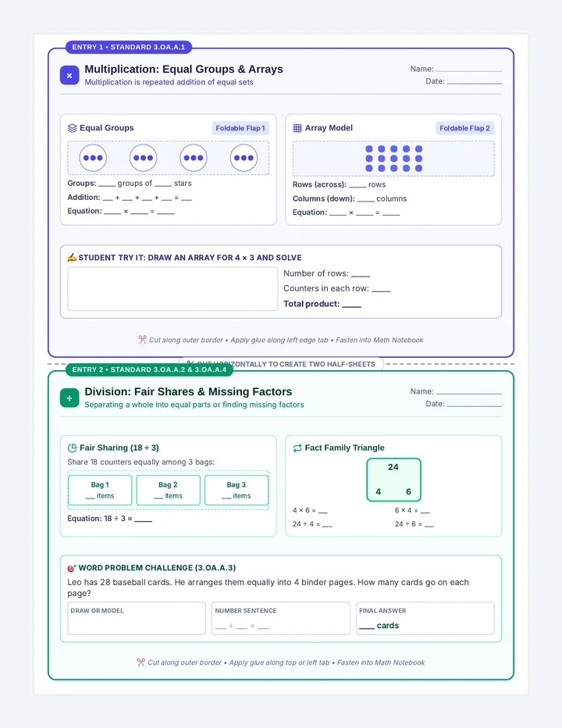The width and height of the screenshot is (562, 728).
Task: Click the Equation 18 ÷ 3 blank
Action: tap(144, 519)
